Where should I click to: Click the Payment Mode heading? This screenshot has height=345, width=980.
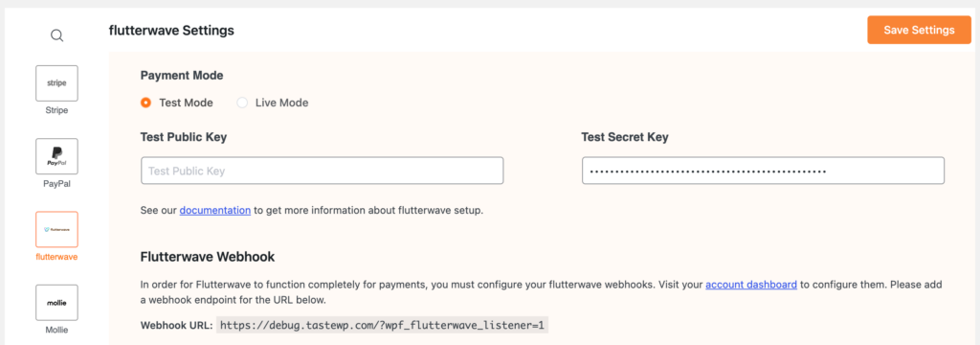[182, 75]
